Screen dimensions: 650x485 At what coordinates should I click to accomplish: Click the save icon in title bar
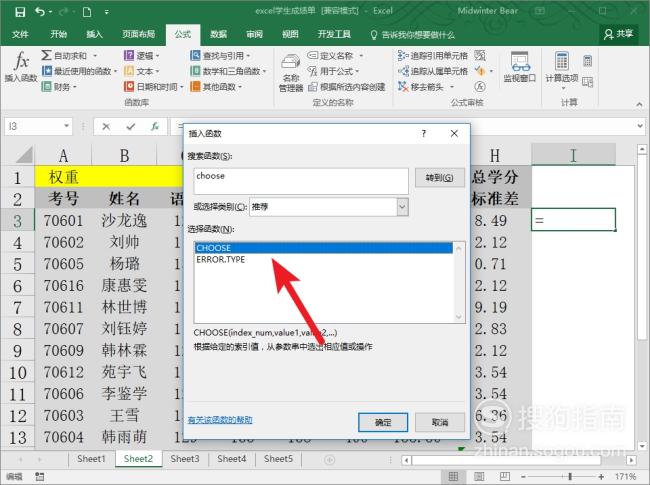17,11
